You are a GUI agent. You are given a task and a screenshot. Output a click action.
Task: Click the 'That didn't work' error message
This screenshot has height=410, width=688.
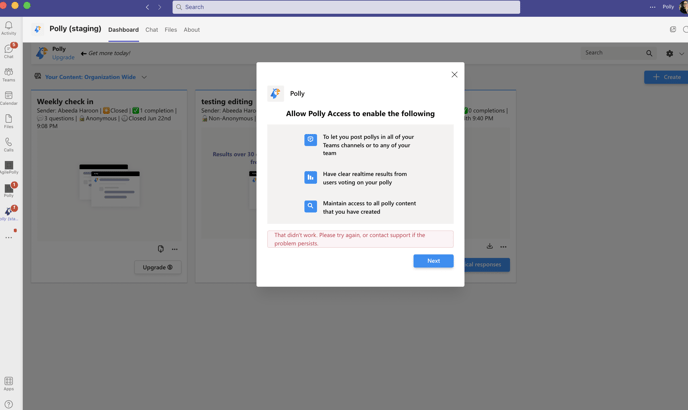pyautogui.click(x=360, y=239)
